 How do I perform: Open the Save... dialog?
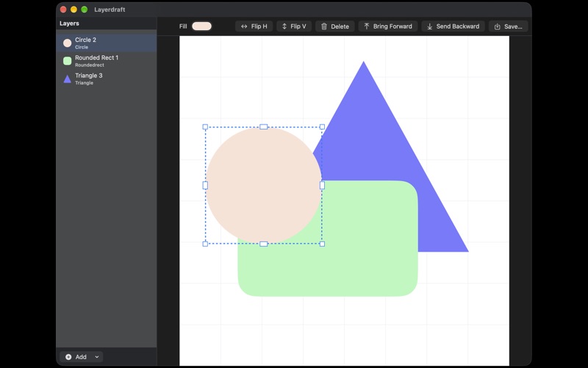(x=508, y=26)
